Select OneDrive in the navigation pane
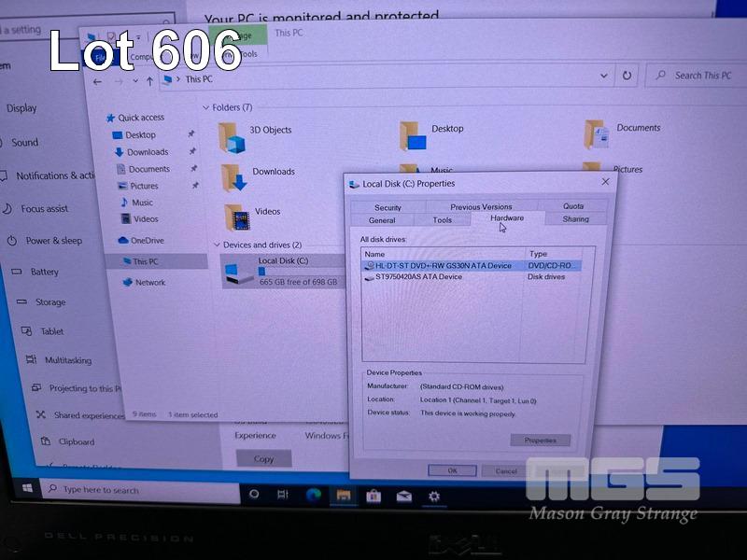Image resolution: width=747 pixels, height=560 pixels. pos(147,241)
